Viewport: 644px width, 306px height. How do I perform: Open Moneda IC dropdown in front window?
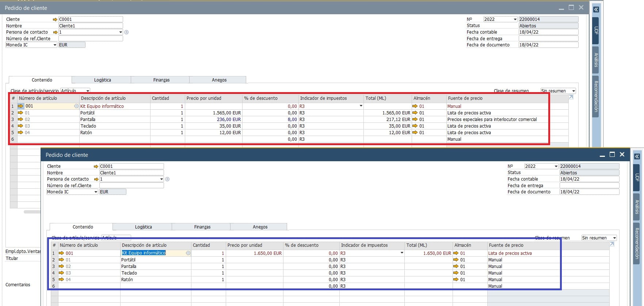point(96,192)
